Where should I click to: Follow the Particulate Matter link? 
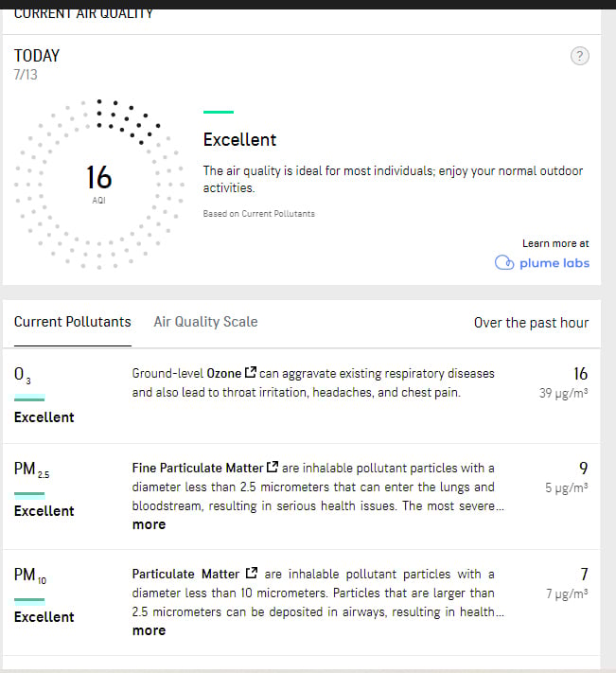[x=185, y=574]
